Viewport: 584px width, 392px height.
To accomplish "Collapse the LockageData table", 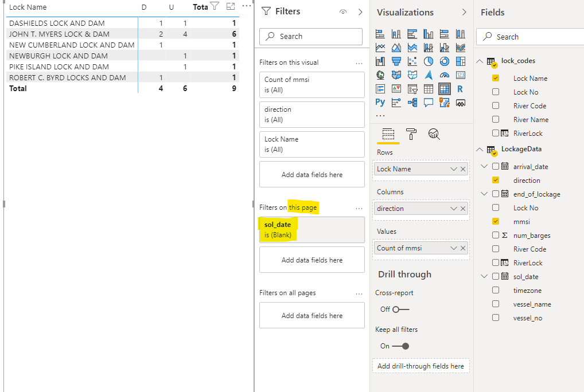I will pyautogui.click(x=480, y=149).
